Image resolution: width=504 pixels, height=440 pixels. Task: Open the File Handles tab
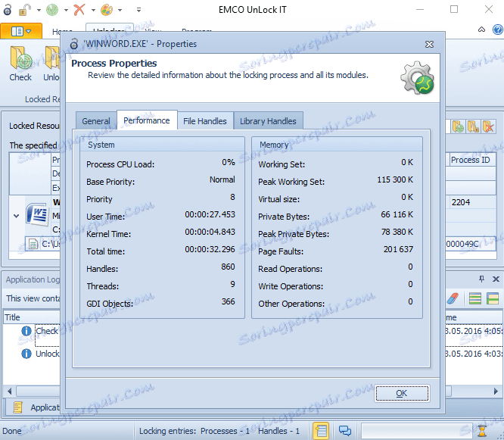click(x=205, y=121)
